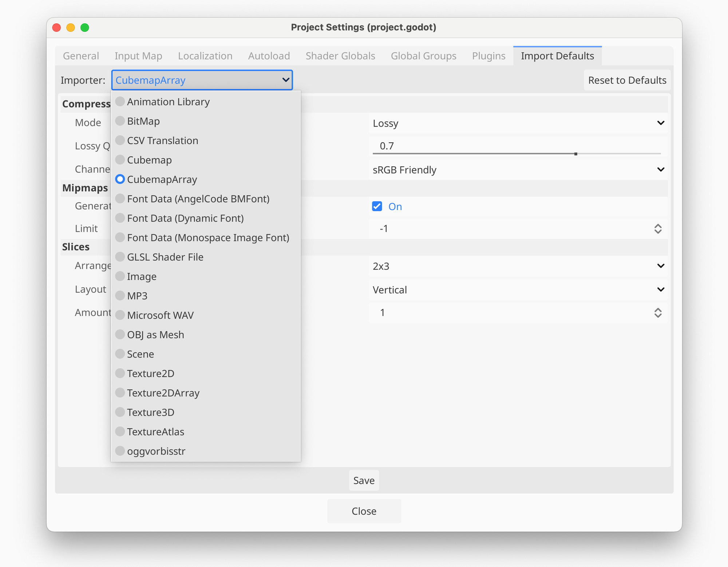Pick the Scene importer option
Screen dimensions: 728x567
[x=140, y=354]
